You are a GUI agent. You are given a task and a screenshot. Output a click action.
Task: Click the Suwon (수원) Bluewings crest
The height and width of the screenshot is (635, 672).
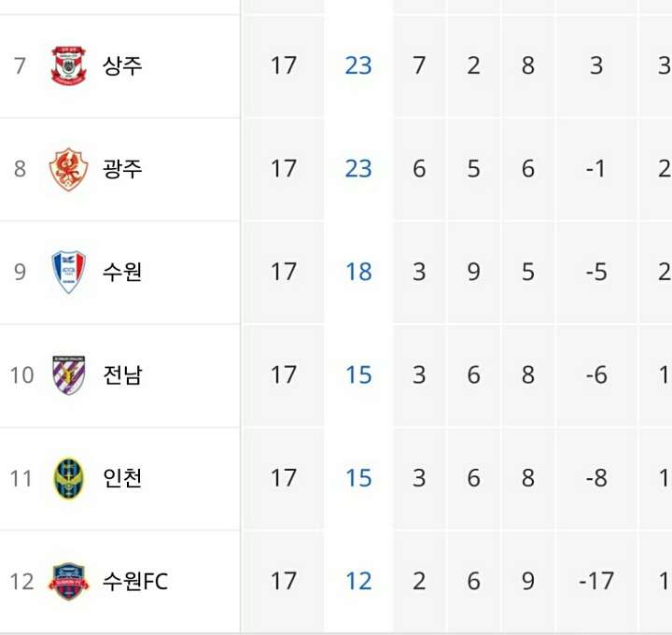coord(68,272)
